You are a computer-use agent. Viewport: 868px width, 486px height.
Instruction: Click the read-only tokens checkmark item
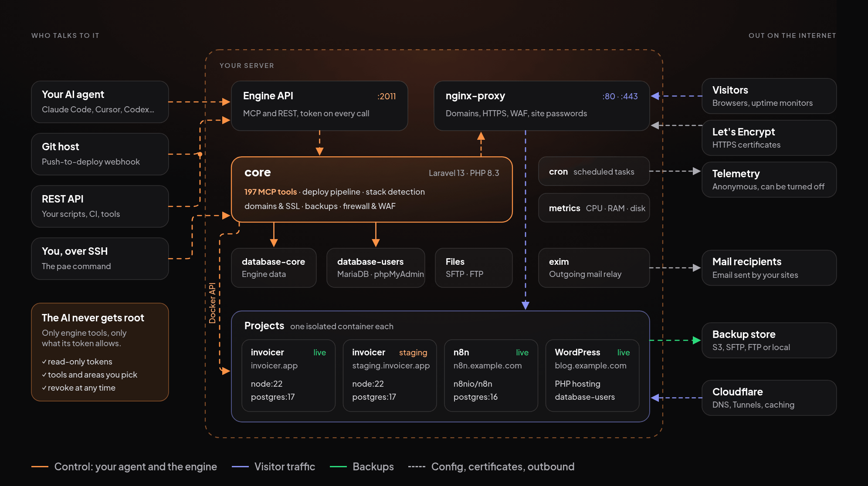77,362
